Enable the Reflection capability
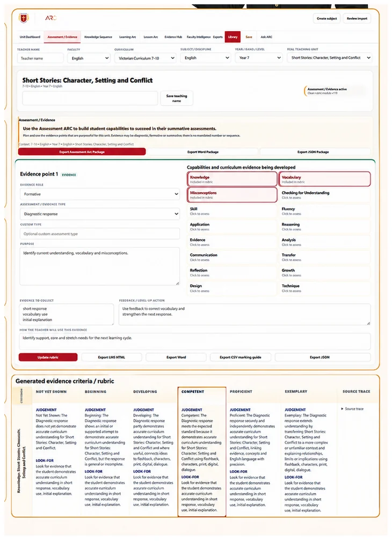This screenshot has width=392, height=541. (232, 273)
